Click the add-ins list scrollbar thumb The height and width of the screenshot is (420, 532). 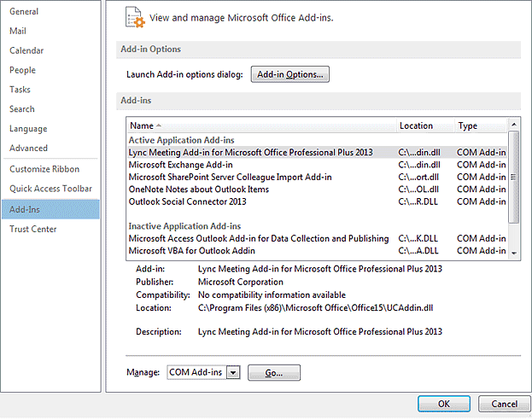pyautogui.click(x=514, y=177)
